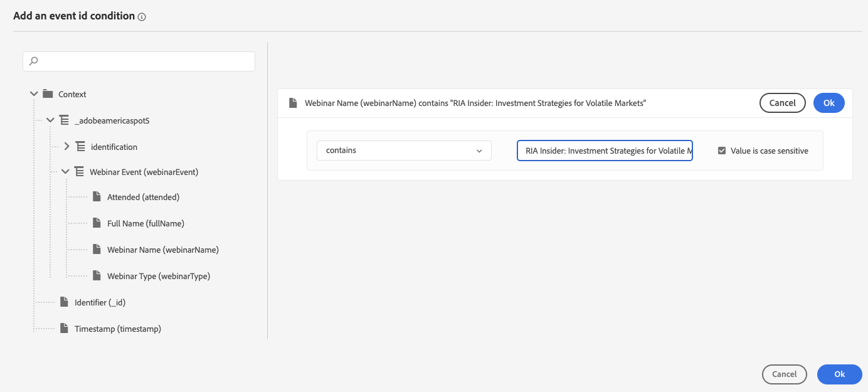868x392 pixels.
Task: Click the Webinar Type field file icon
Action: (97, 276)
